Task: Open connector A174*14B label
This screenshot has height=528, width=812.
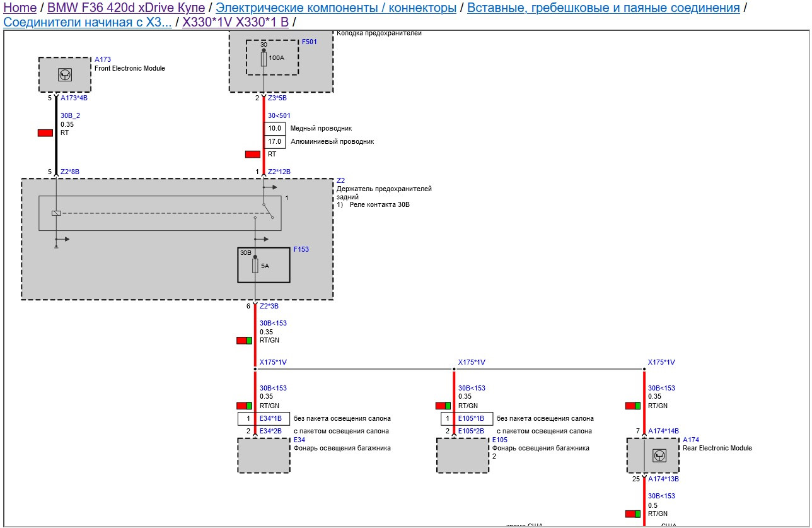Action: click(x=664, y=431)
